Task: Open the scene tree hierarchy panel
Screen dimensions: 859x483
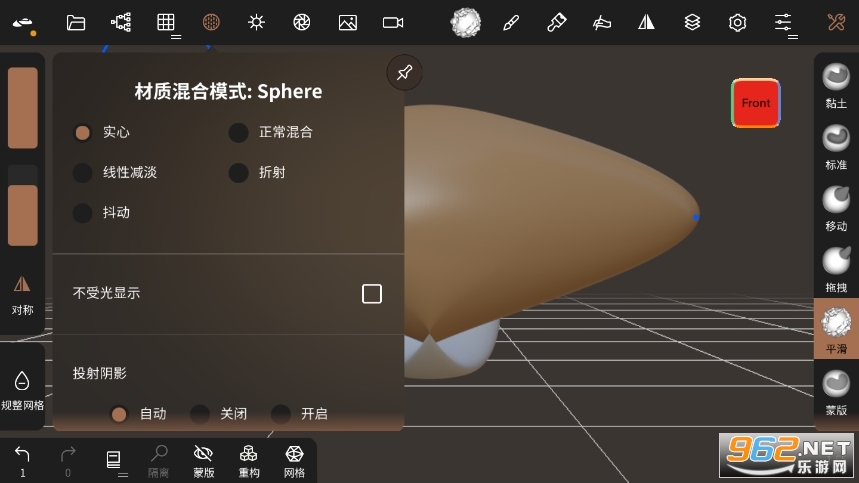Action: pos(121,22)
